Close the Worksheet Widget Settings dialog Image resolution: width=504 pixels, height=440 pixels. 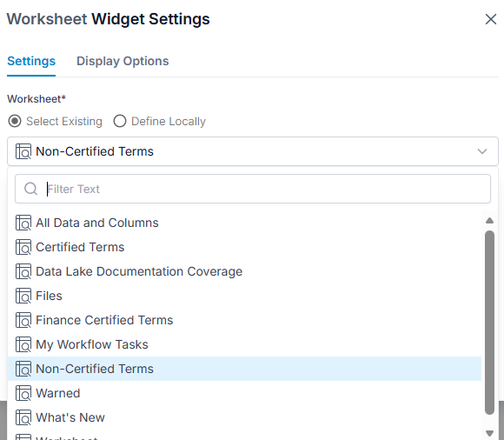point(490,19)
